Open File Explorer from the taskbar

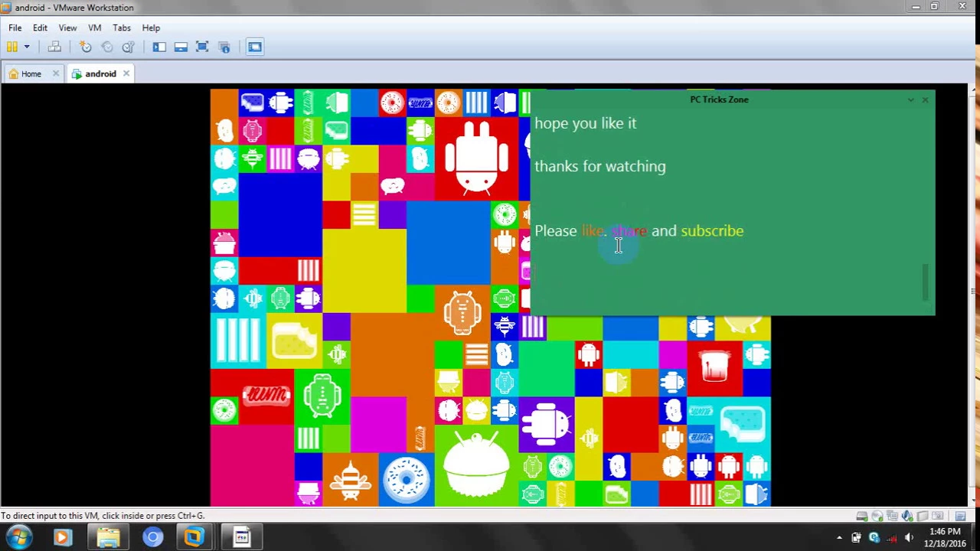[x=108, y=537]
